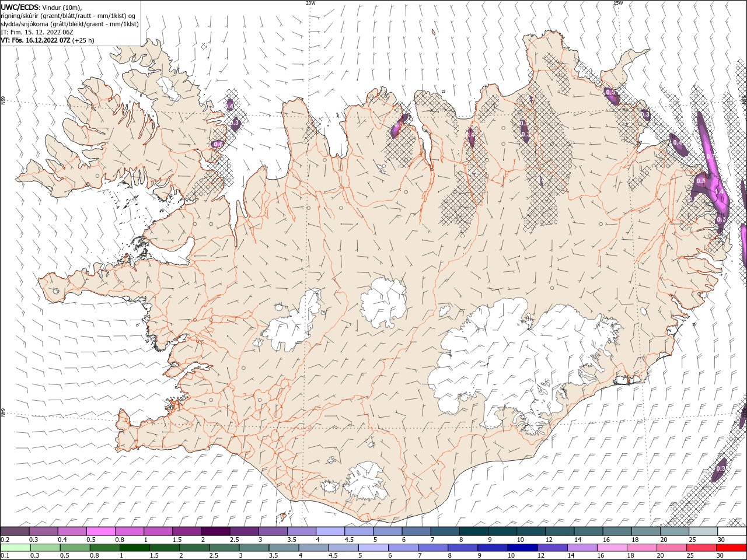
Task: Select the grey-purple swatch after 0.2
Action: 15,531
